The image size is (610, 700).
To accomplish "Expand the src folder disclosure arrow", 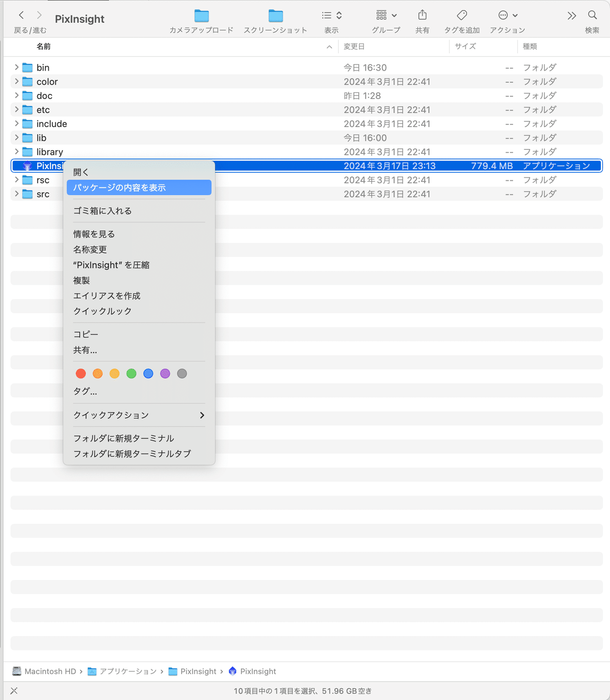I will (16, 194).
